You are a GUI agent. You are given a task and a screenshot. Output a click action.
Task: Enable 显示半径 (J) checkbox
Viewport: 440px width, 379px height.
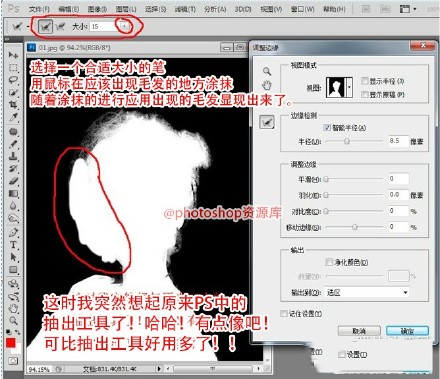[365, 81]
